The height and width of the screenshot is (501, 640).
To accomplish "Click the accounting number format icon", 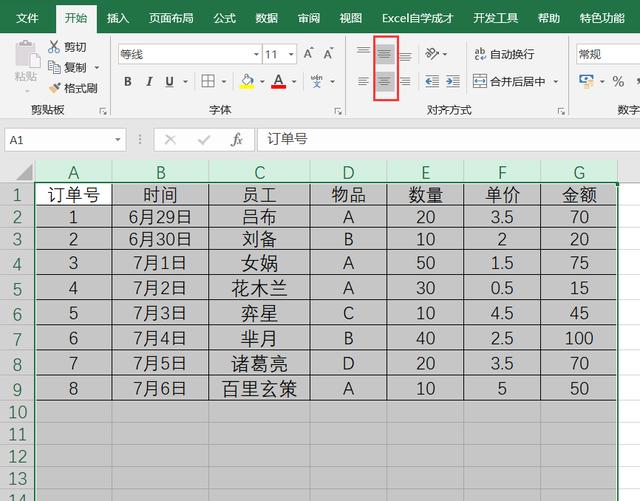I will pos(587,81).
